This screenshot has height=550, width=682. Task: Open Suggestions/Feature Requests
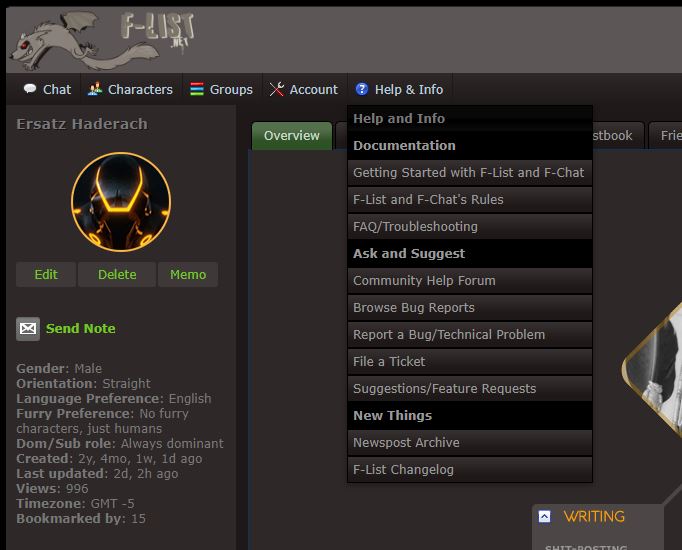tap(470, 388)
